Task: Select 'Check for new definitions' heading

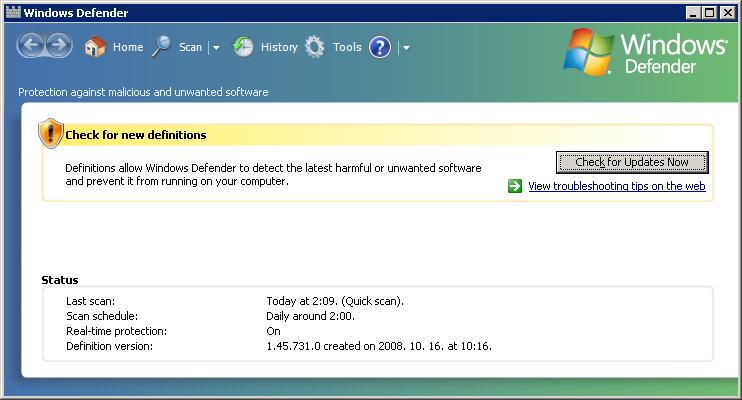Action: [x=136, y=135]
